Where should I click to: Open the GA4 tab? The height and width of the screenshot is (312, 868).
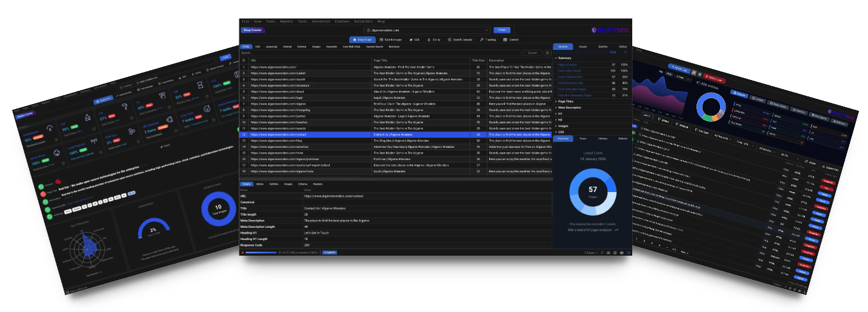[414, 39]
